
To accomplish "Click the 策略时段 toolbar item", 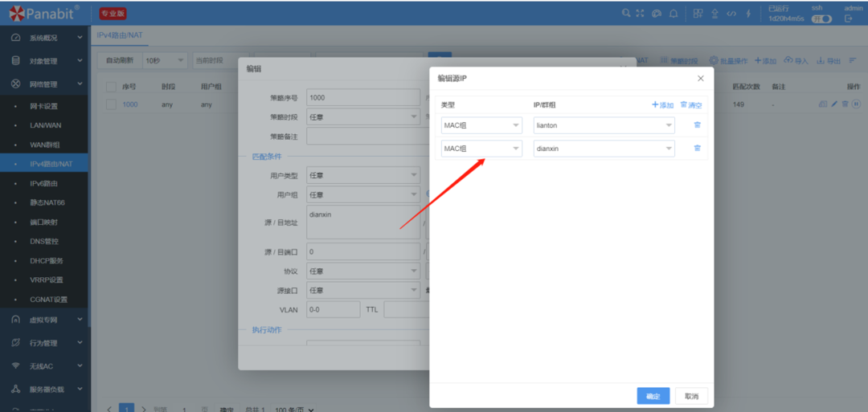I will [x=679, y=60].
